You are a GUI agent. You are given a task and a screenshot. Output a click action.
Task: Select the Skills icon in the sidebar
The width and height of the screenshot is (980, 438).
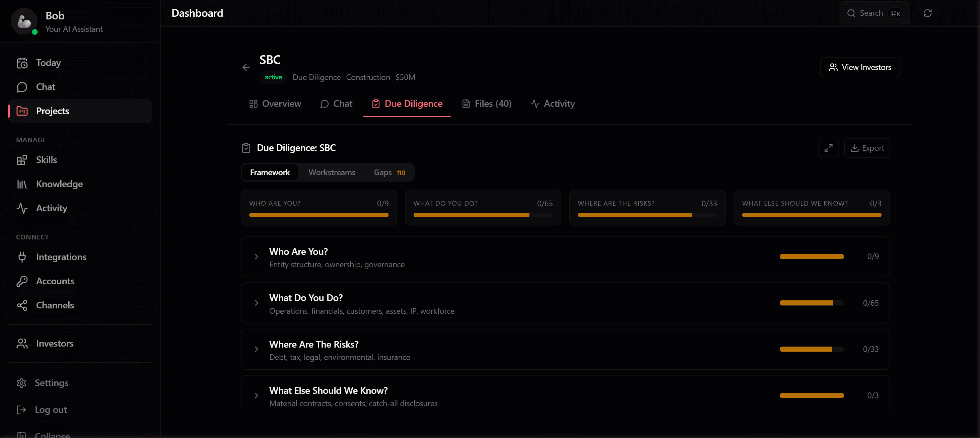tap(22, 159)
